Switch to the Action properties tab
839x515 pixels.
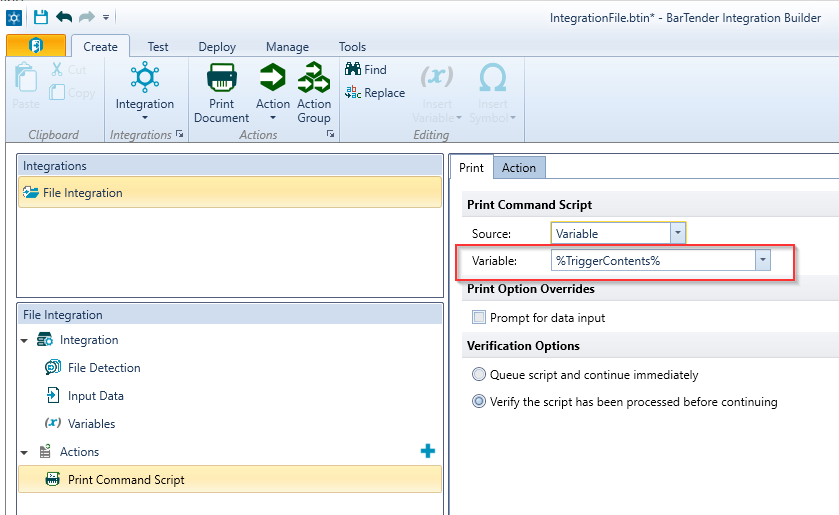(x=519, y=168)
